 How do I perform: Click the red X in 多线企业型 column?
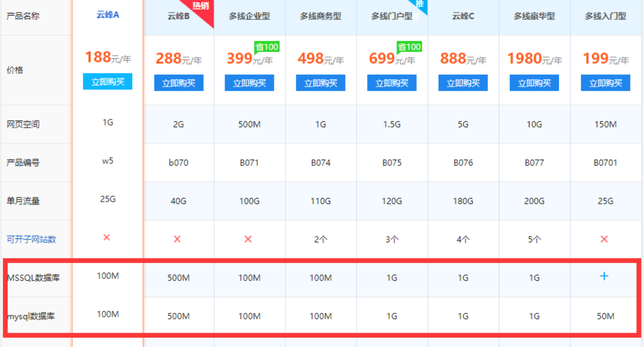[248, 239]
